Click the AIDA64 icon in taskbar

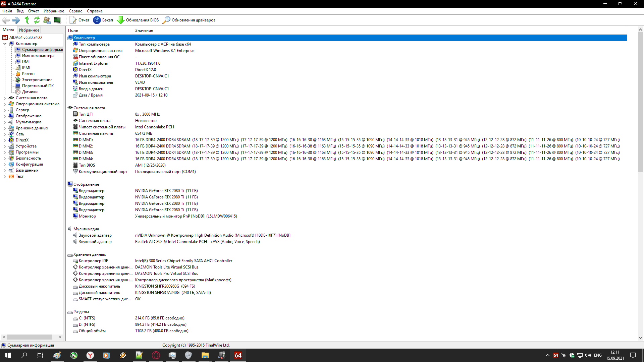click(238, 355)
